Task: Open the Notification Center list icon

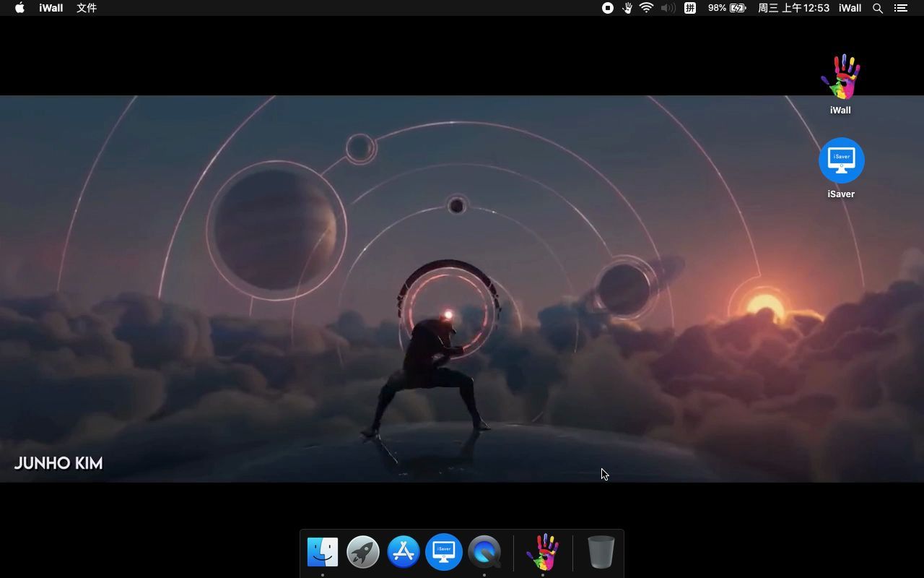Action: tap(900, 8)
